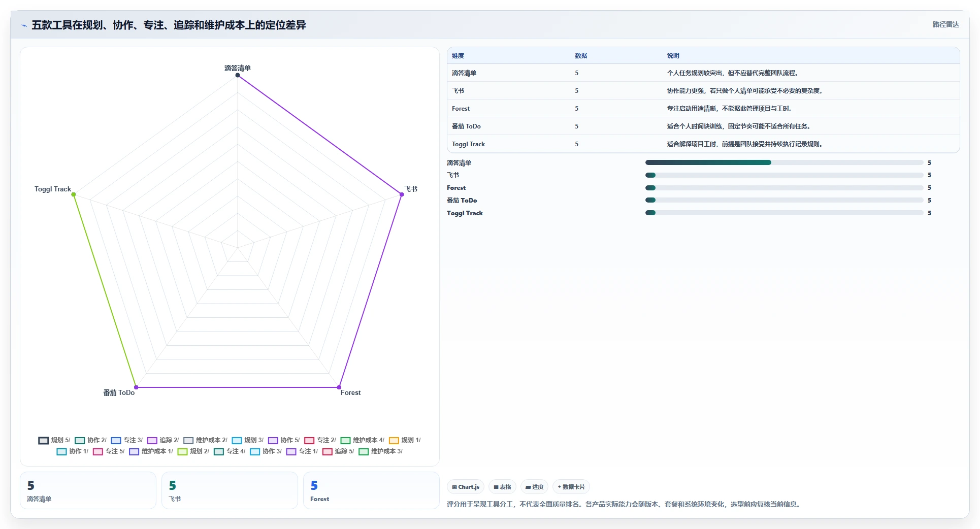Viewport: 980px width, 529px height.
Task: Click the 说明 column header
Action: pos(673,56)
